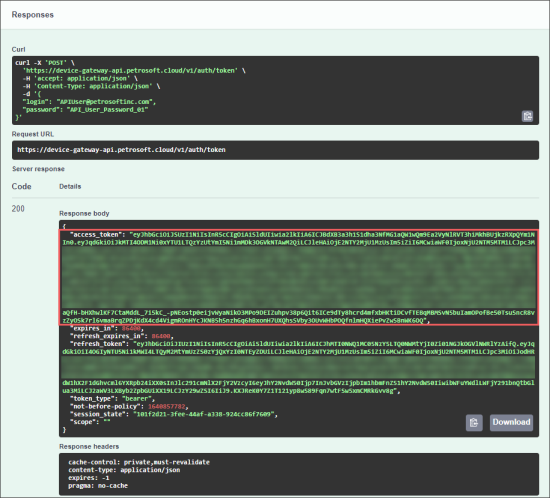The height and width of the screenshot is (498, 550).
Task: Click the 'expires: -1' header line
Action: click(89, 478)
